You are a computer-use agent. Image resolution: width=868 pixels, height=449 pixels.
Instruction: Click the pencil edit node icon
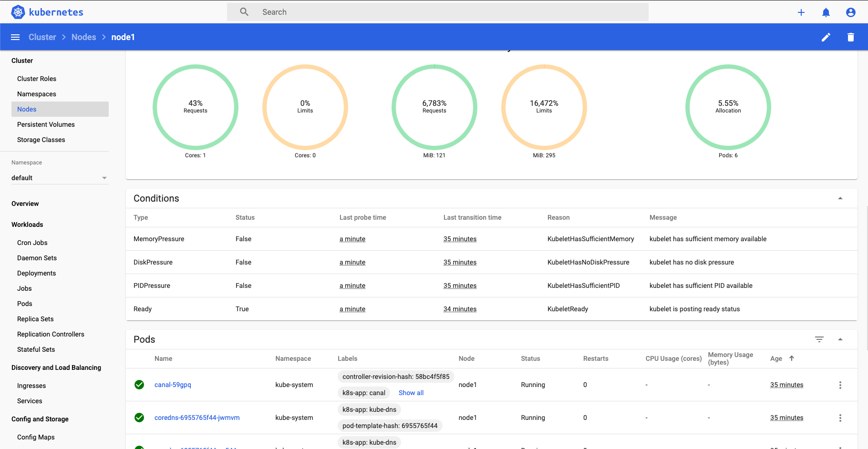826,37
